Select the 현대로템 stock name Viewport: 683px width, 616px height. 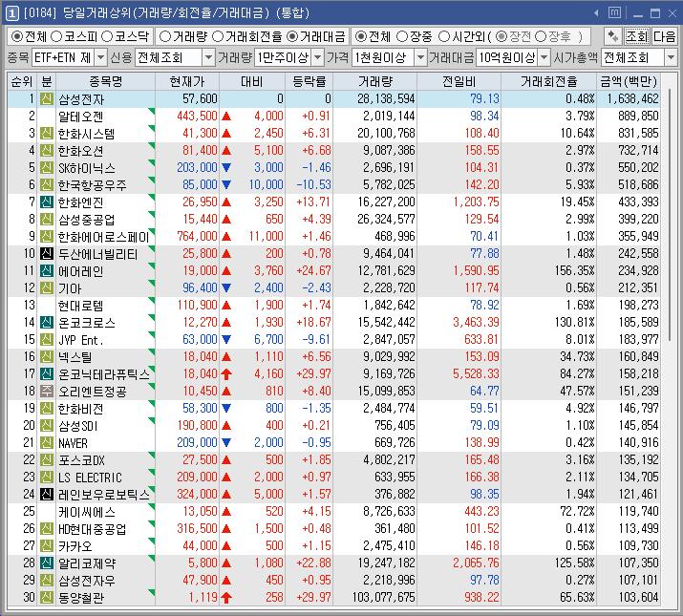(81, 306)
